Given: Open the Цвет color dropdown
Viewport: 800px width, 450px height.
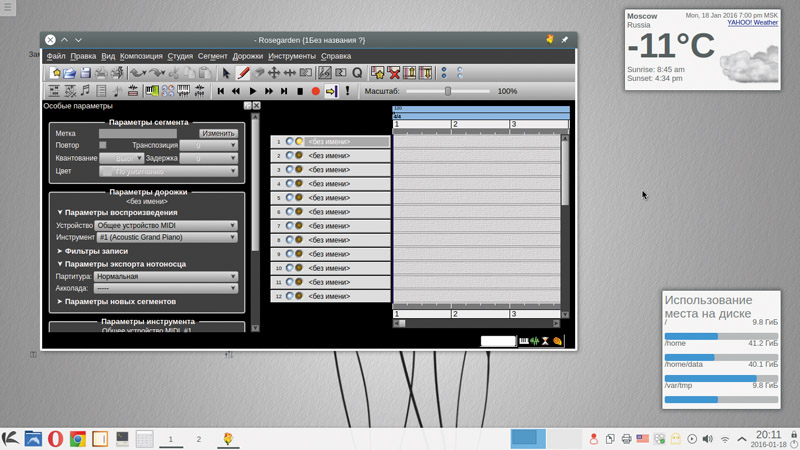Looking at the screenshot, I should pos(168,171).
